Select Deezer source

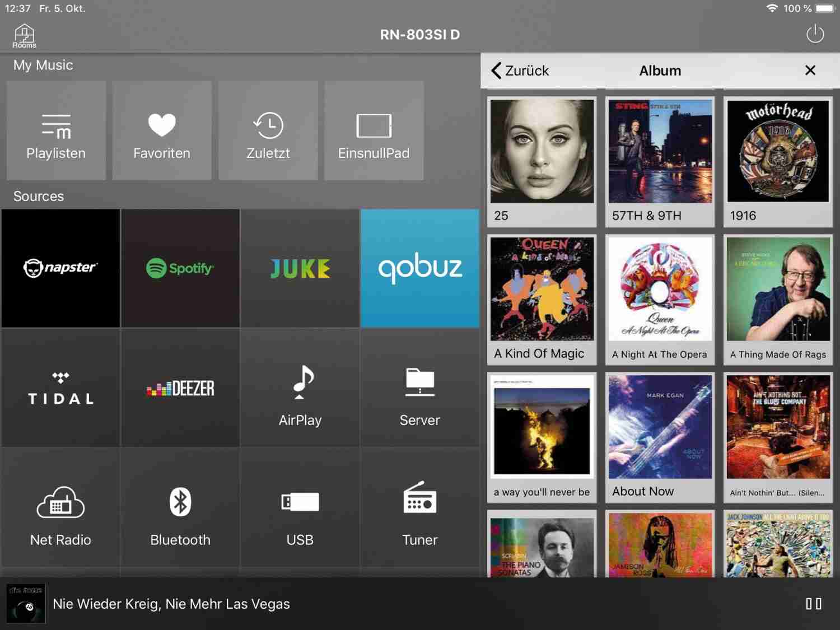[180, 388]
